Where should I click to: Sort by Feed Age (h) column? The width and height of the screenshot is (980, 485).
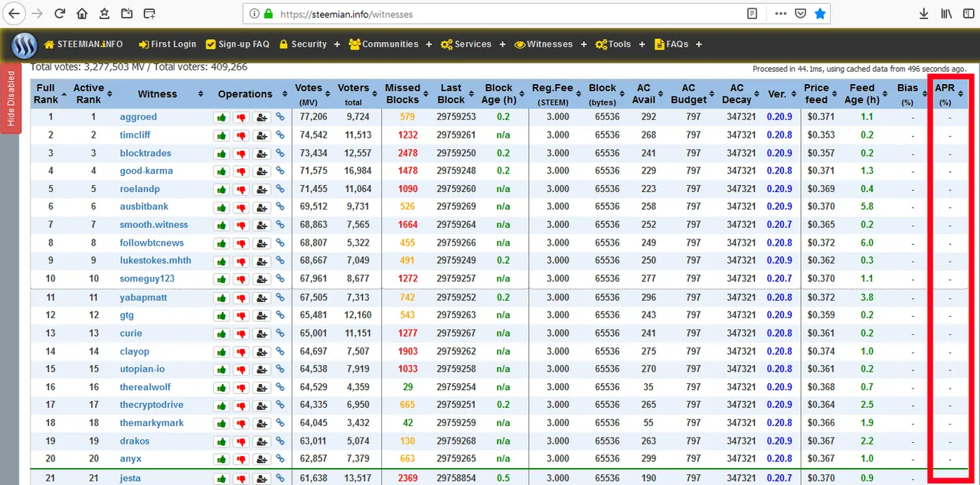[867, 94]
